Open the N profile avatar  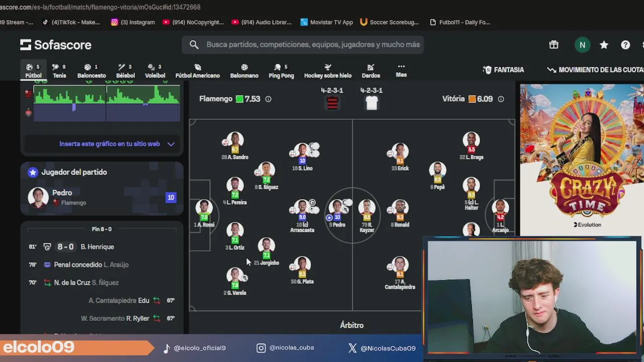click(x=582, y=45)
